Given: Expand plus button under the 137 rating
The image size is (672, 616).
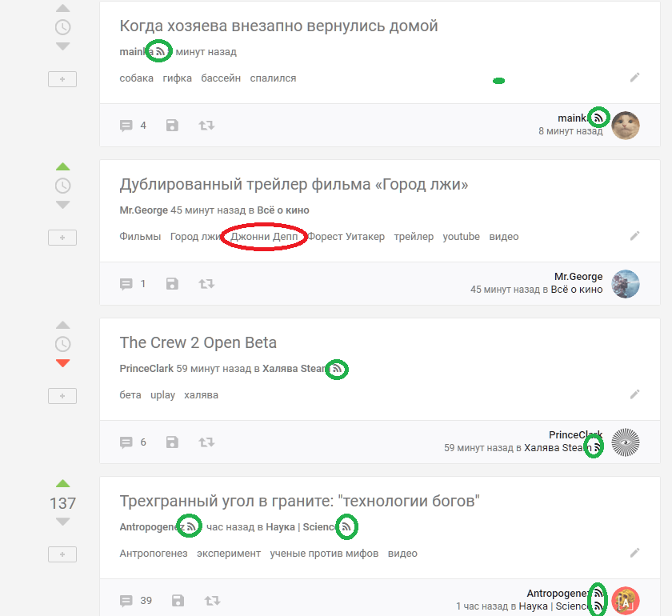Looking at the screenshot, I should 62,554.
